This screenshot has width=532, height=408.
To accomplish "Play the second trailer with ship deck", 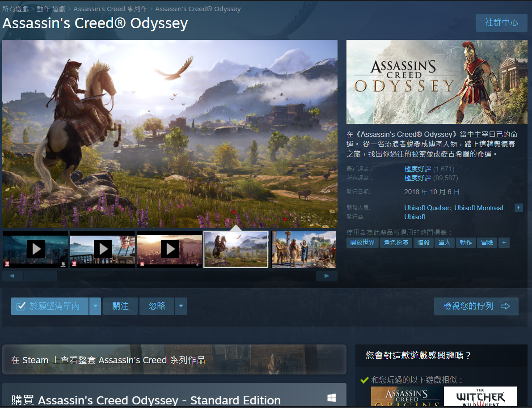I will tap(102, 250).
